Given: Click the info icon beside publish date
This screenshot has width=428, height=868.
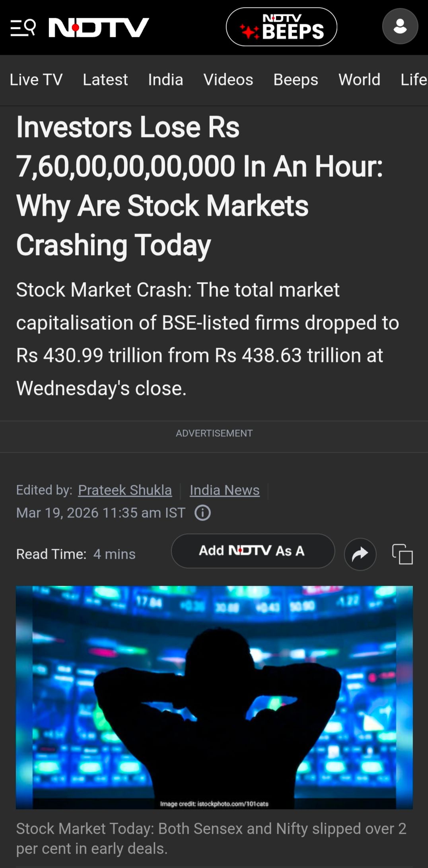Looking at the screenshot, I should click(x=202, y=513).
